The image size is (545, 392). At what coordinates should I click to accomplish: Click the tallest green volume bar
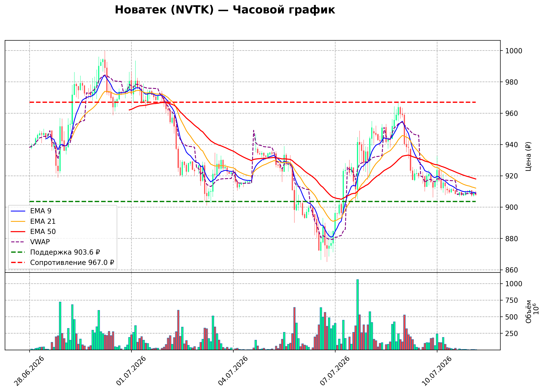coord(358,315)
